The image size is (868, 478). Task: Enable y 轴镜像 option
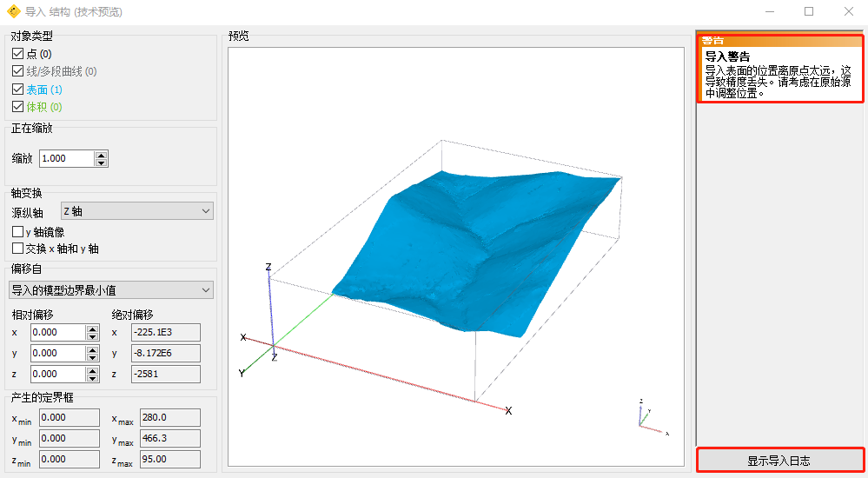pyautogui.click(x=18, y=232)
